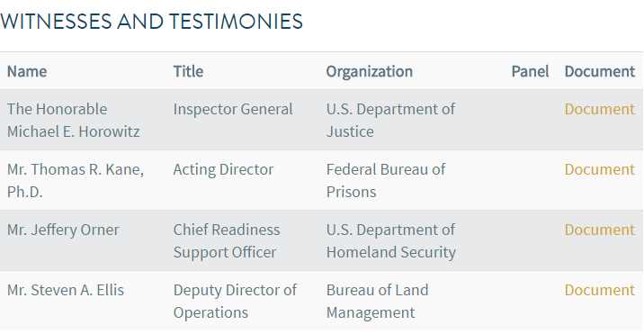Select the name The Honorable Michael E. Horowitz
The height and width of the screenshot is (334, 644).
click(x=73, y=120)
